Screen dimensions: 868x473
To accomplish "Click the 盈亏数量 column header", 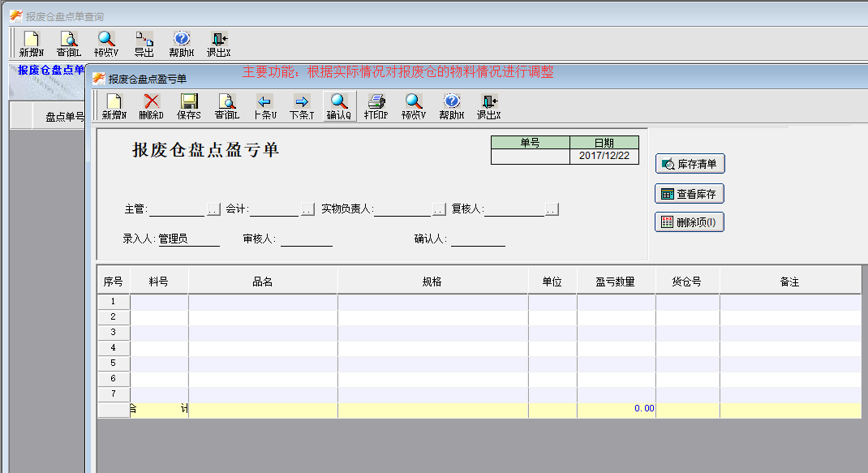I will pos(616,282).
